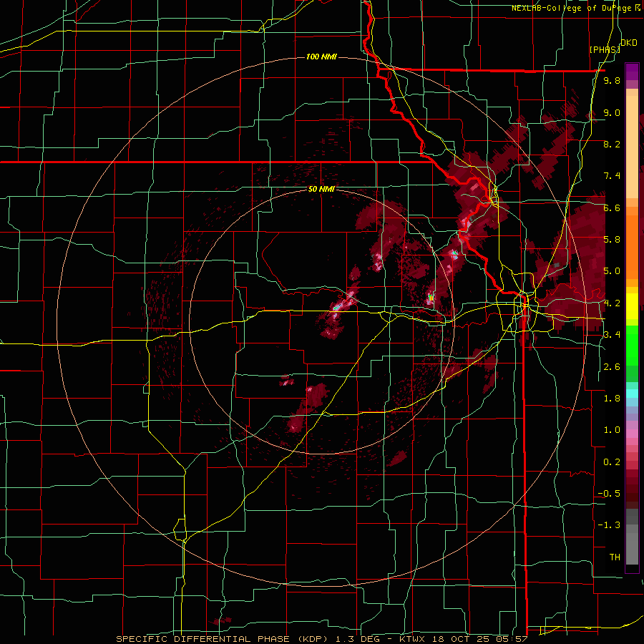Select the 5.0 value on the scale
Screen dimensions: 644x644
(612, 271)
